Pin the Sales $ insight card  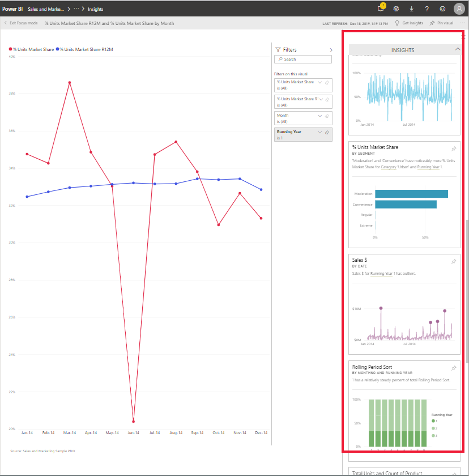coord(454,261)
